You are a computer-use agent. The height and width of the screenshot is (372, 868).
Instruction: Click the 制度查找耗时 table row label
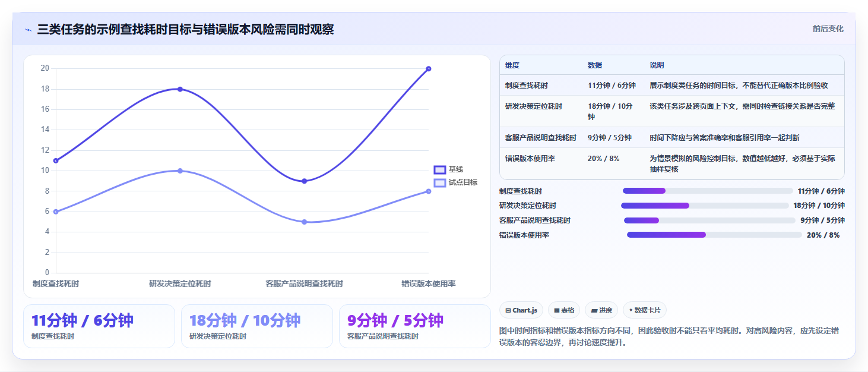[527, 86]
